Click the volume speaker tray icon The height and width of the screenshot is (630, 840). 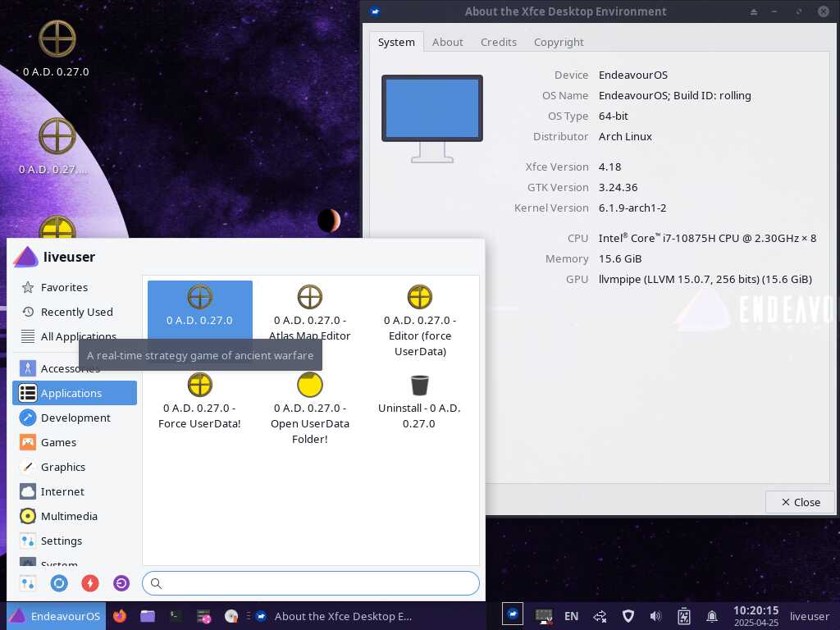click(655, 616)
